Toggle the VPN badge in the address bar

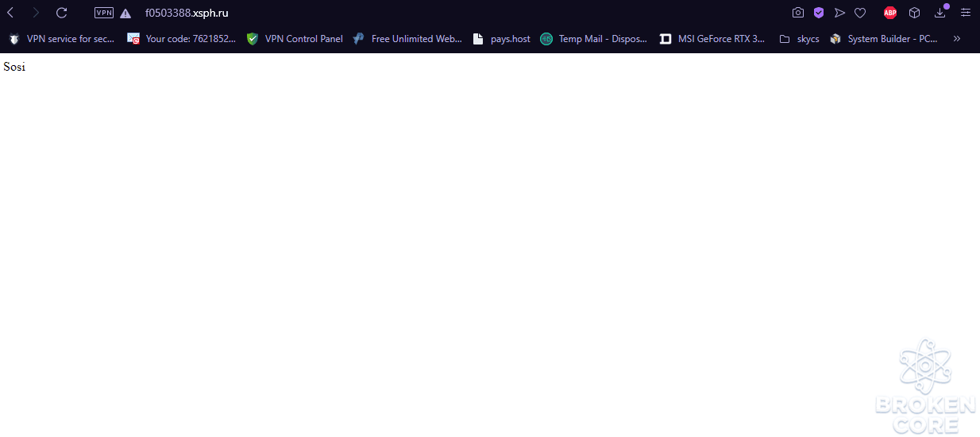click(x=104, y=13)
